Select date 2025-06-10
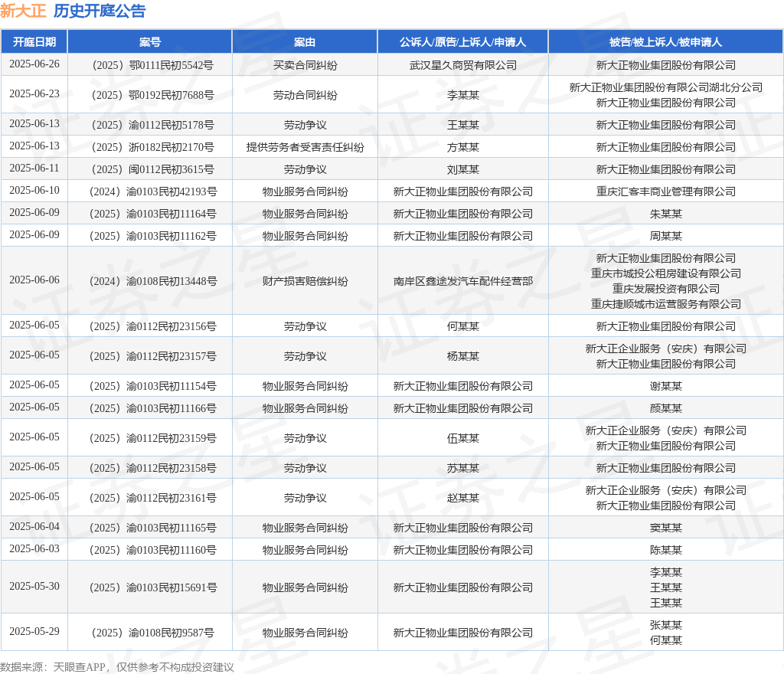Screen dimensions: 784x674 (x=34, y=191)
